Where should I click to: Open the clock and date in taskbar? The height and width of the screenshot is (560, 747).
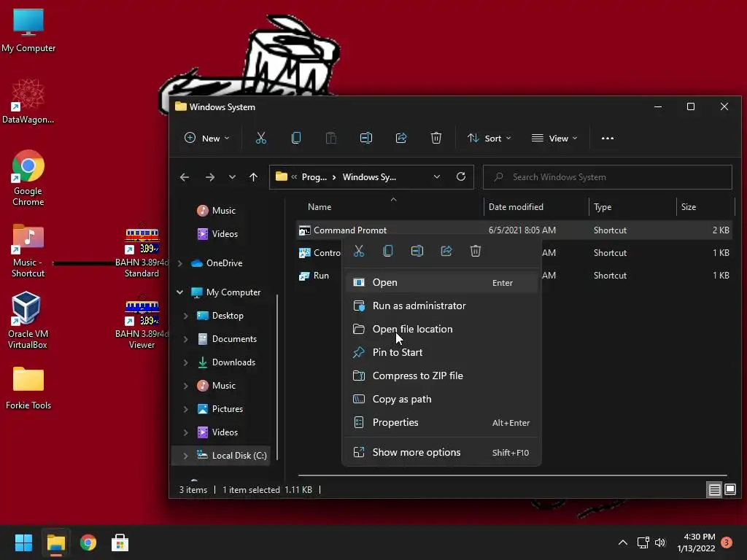[x=696, y=542]
